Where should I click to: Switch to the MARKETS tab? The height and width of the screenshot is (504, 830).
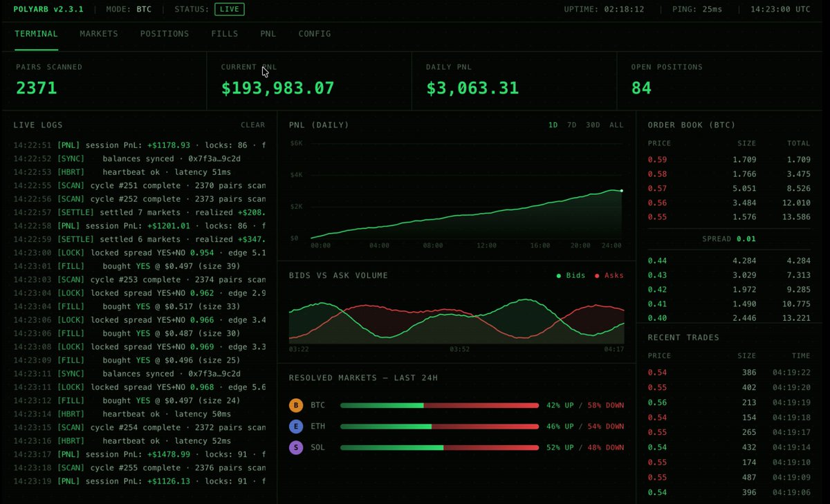point(99,34)
